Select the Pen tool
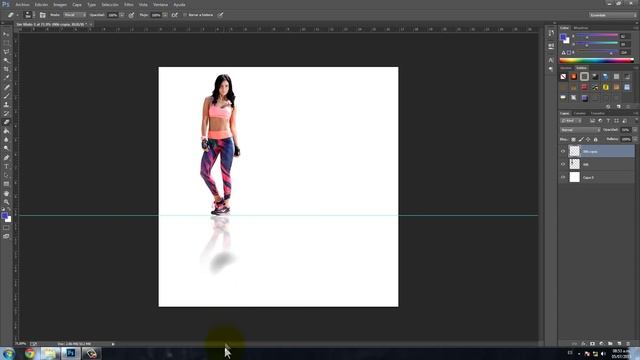This screenshot has width=640, height=360. tap(6, 158)
